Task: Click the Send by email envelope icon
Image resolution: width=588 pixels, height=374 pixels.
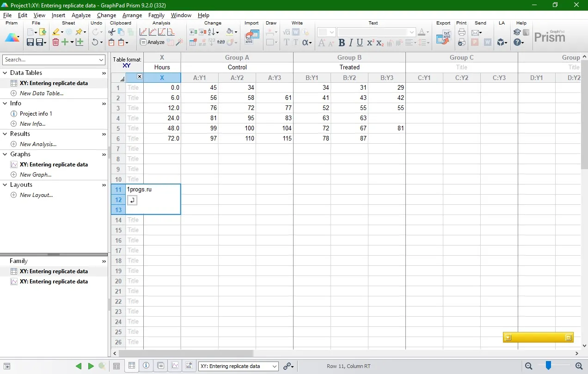Action: [x=475, y=32]
